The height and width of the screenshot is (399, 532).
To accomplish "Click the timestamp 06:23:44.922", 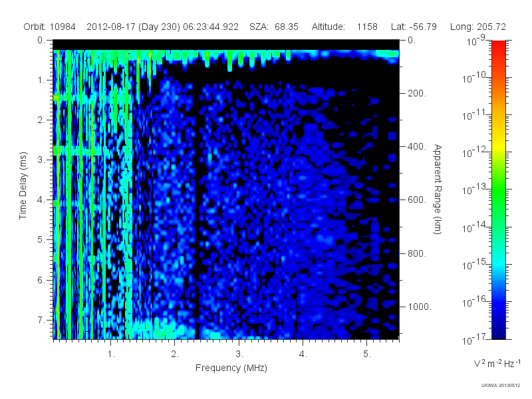I will click(211, 27).
